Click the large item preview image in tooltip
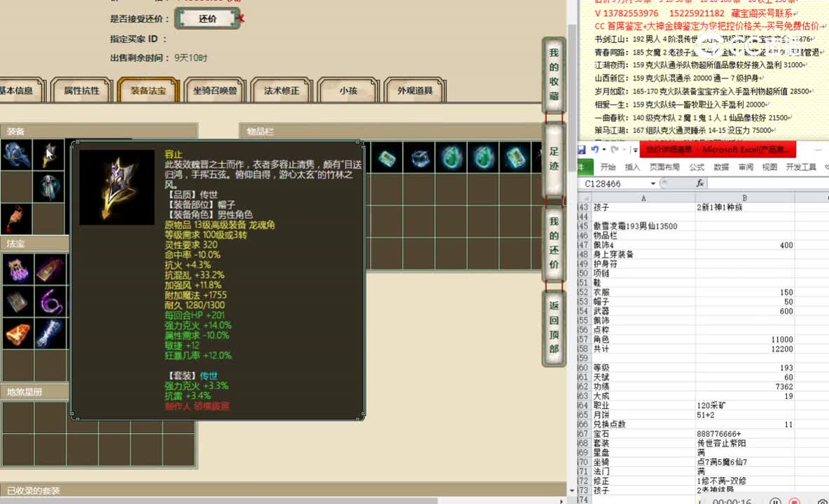The image size is (829, 504). click(117, 188)
